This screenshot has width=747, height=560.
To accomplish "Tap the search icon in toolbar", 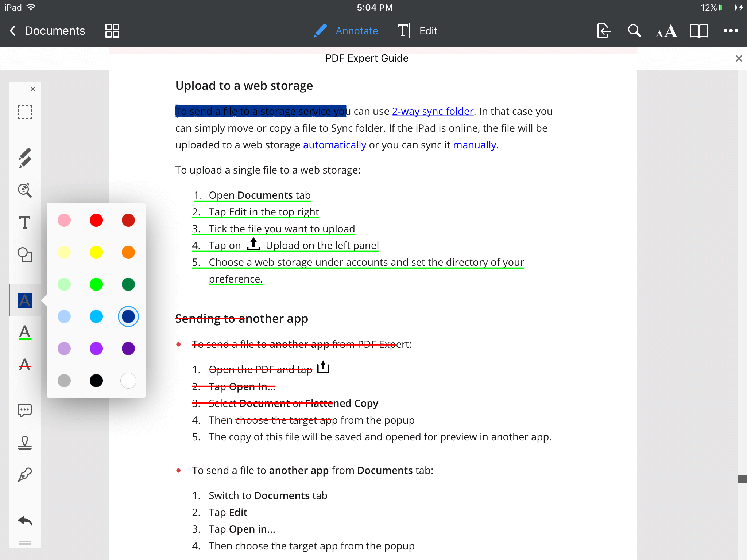I will 634,31.
